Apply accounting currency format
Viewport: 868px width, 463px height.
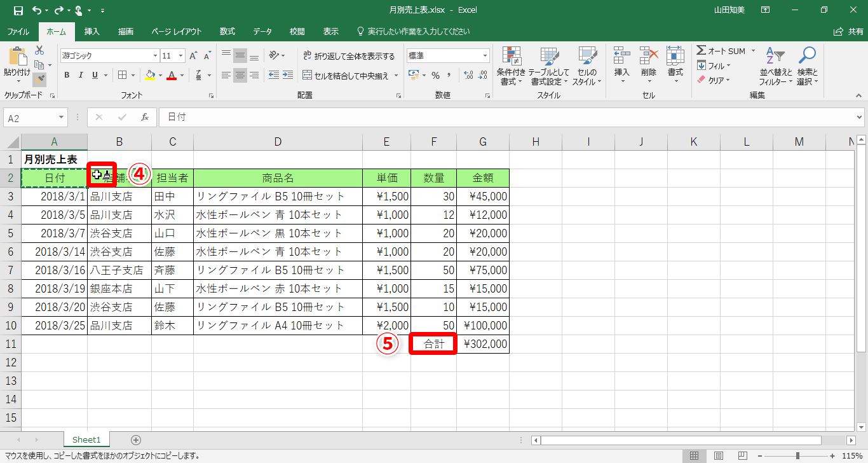(x=414, y=76)
